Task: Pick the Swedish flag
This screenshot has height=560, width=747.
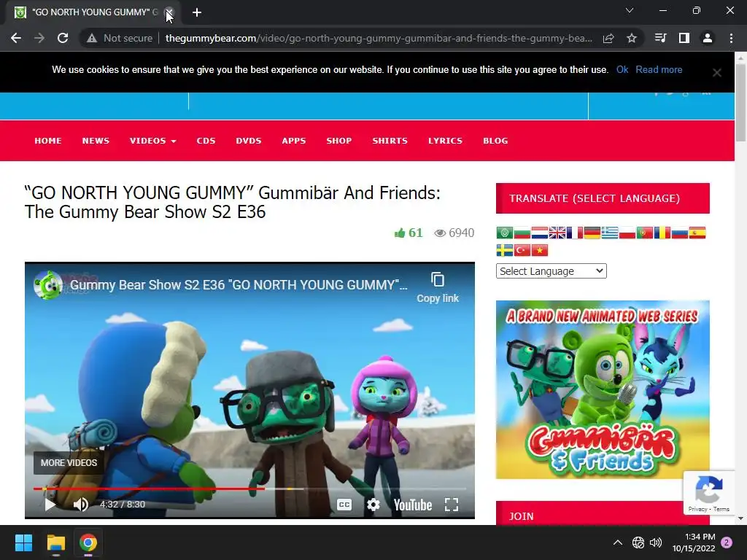Action: (x=505, y=250)
